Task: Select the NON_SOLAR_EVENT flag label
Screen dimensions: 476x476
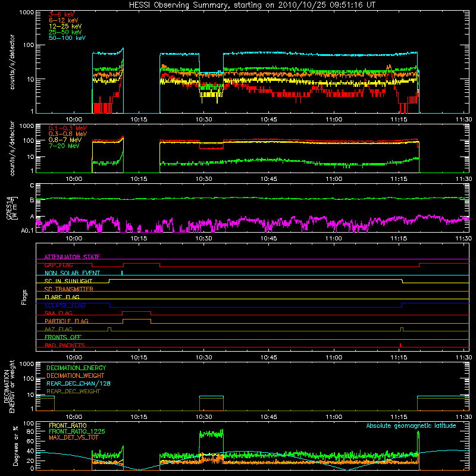Action: pos(72,273)
